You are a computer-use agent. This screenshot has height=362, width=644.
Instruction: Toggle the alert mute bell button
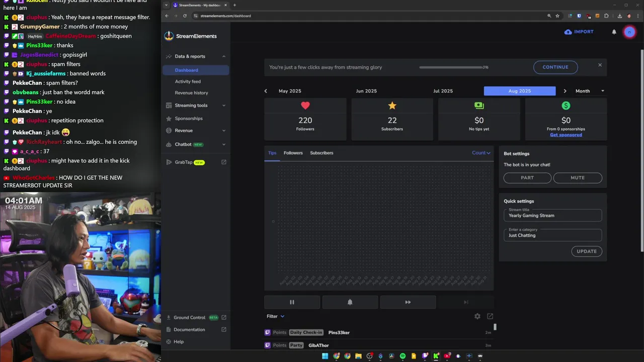(350, 302)
